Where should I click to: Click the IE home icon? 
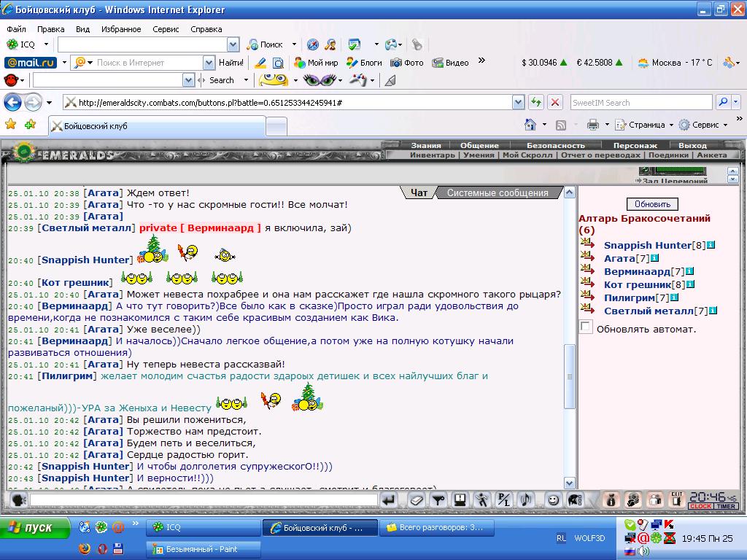[530, 125]
